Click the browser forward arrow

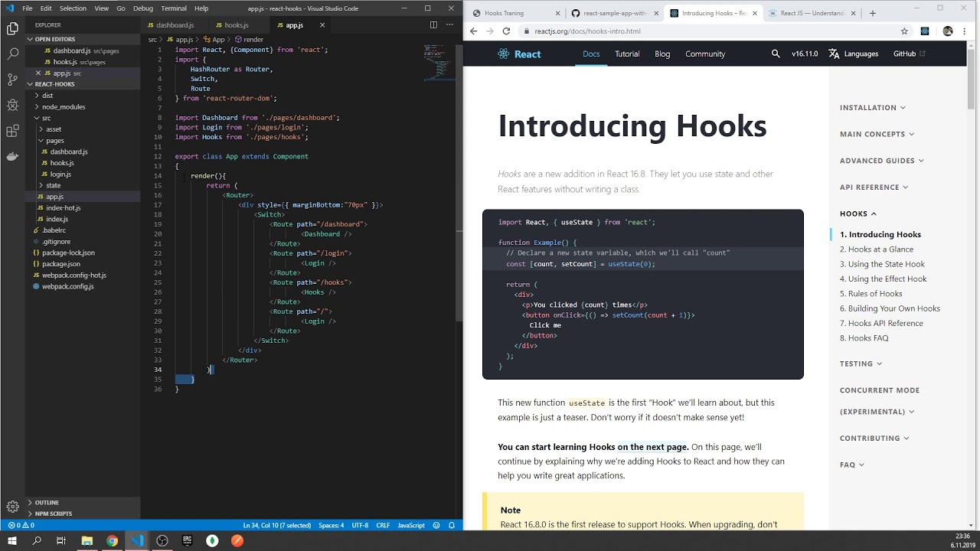(490, 31)
